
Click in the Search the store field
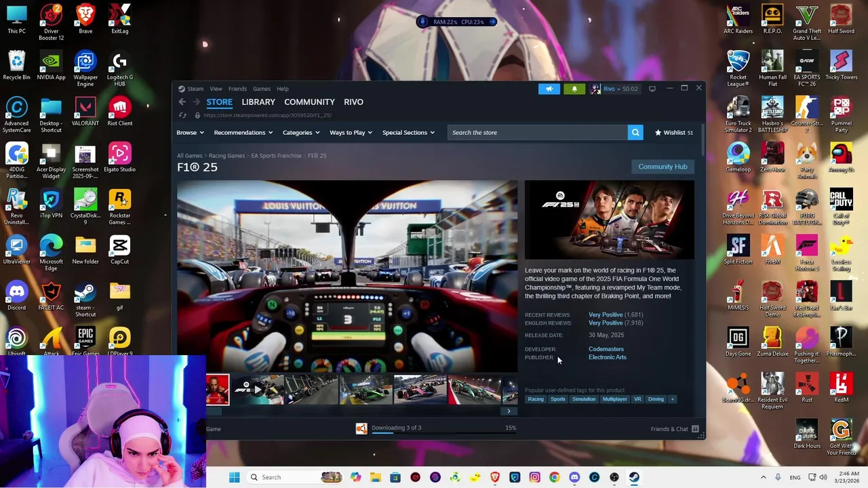[538, 132]
